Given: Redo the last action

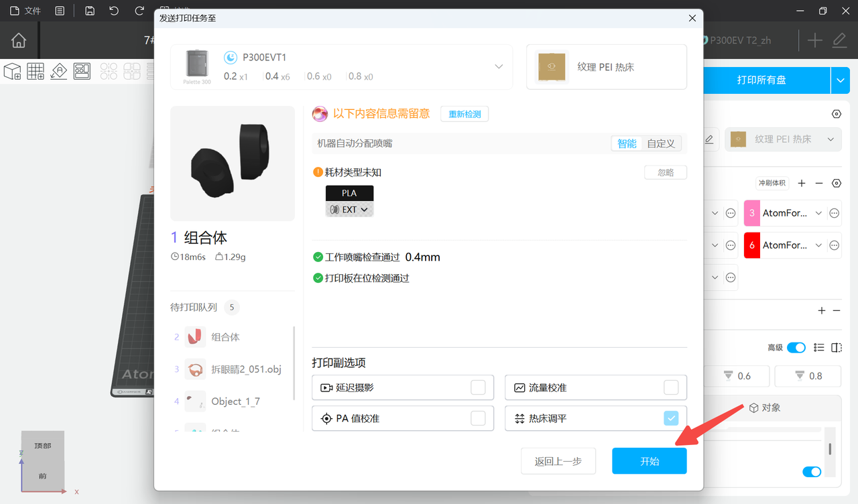Looking at the screenshot, I should 139,11.
